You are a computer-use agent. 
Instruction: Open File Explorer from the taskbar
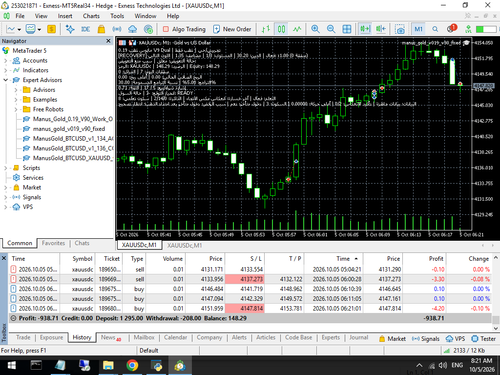[x=108, y=366]
